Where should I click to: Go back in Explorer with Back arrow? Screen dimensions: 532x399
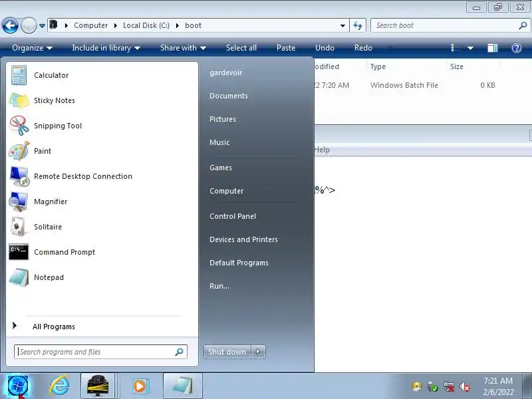pos(10,25)
